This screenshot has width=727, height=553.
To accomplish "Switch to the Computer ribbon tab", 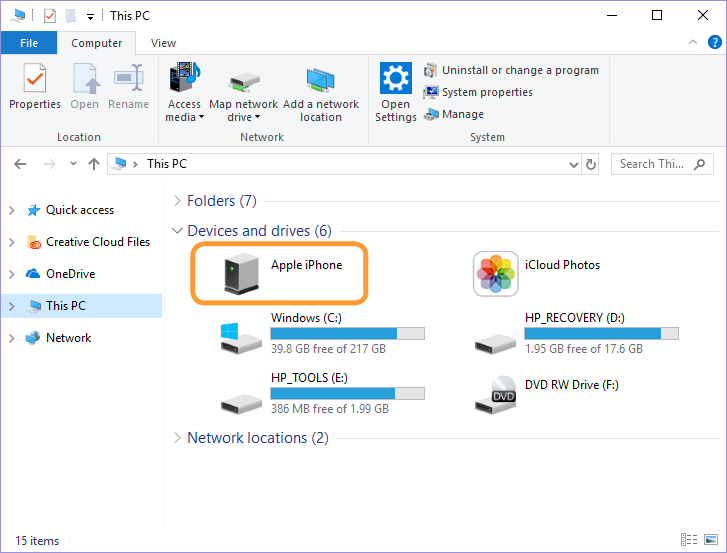I will click(96, 43).
